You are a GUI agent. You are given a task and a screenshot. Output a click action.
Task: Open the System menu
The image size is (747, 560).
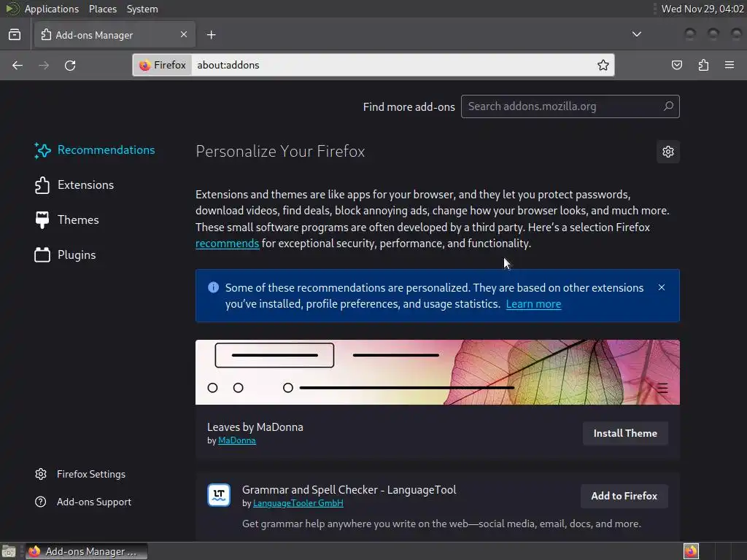[x=142, y=9]
